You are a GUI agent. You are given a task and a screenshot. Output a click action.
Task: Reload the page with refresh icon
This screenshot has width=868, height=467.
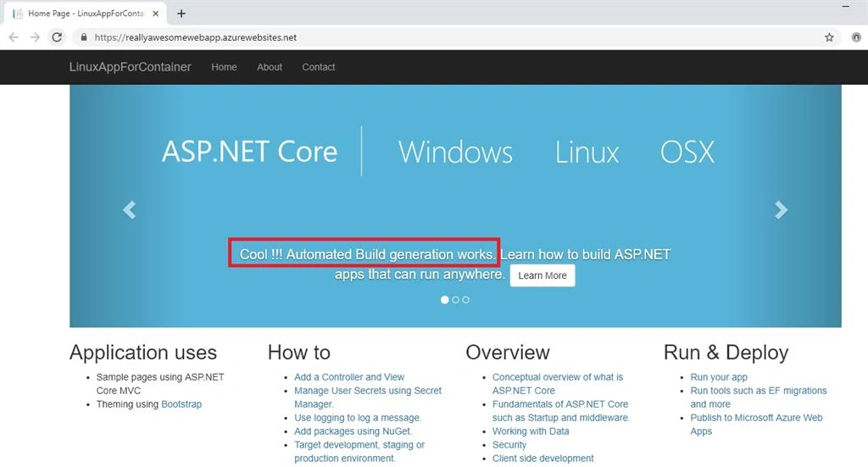[x=57, y=37]
